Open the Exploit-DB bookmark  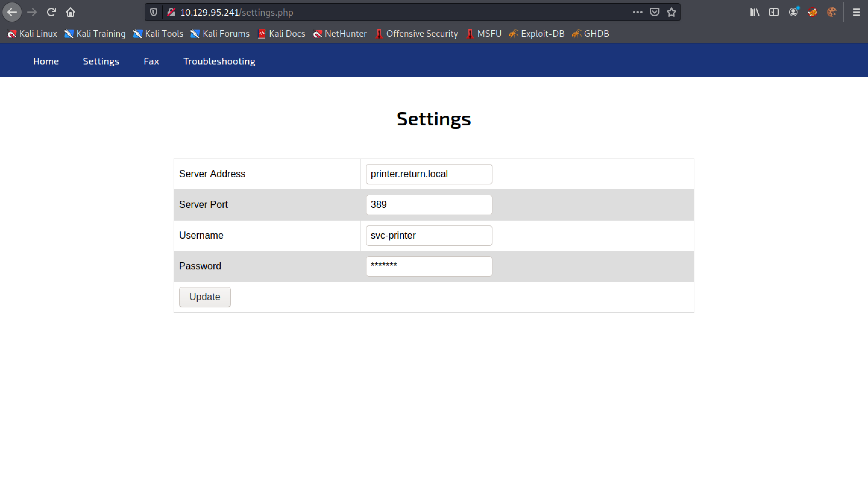point(536,34)
